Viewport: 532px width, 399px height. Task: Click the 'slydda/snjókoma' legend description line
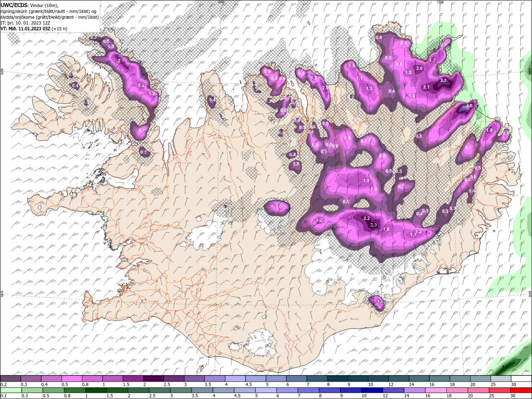click(49, 17)
